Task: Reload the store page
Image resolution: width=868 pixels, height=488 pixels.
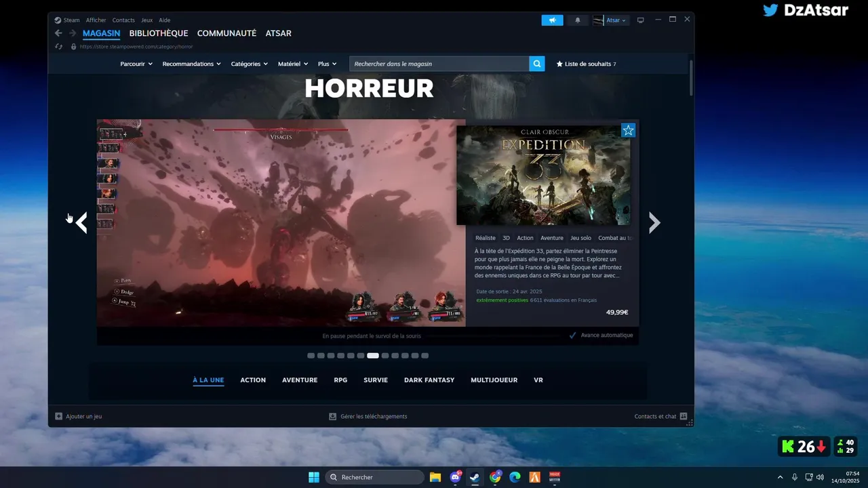Action: (x=59, y=47)
